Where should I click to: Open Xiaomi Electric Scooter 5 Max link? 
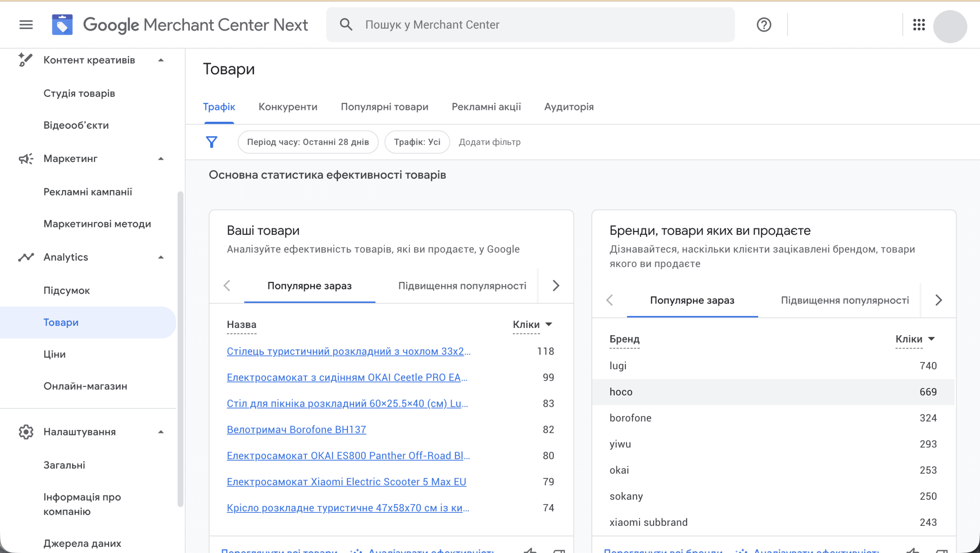click(x=346, y=481)
